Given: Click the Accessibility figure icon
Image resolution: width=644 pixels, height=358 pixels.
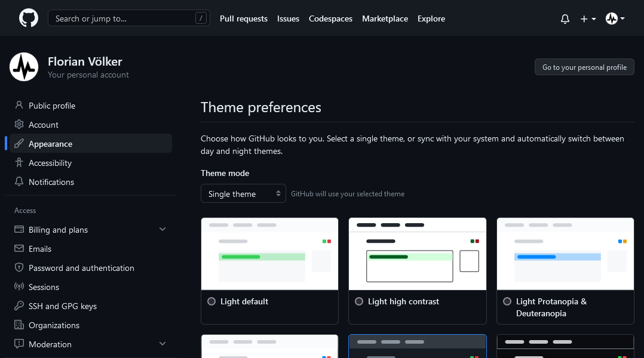Looking at the screenshot, I should pos(19,162).
